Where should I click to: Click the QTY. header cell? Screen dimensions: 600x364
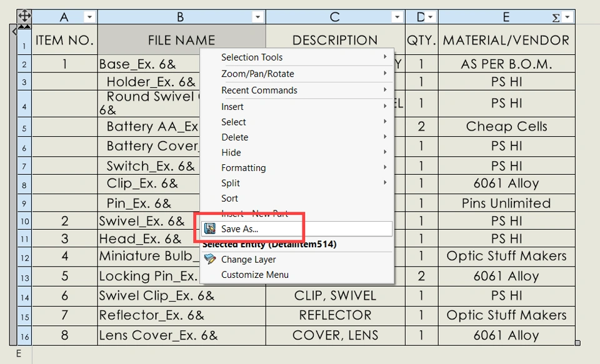[422, 40]
